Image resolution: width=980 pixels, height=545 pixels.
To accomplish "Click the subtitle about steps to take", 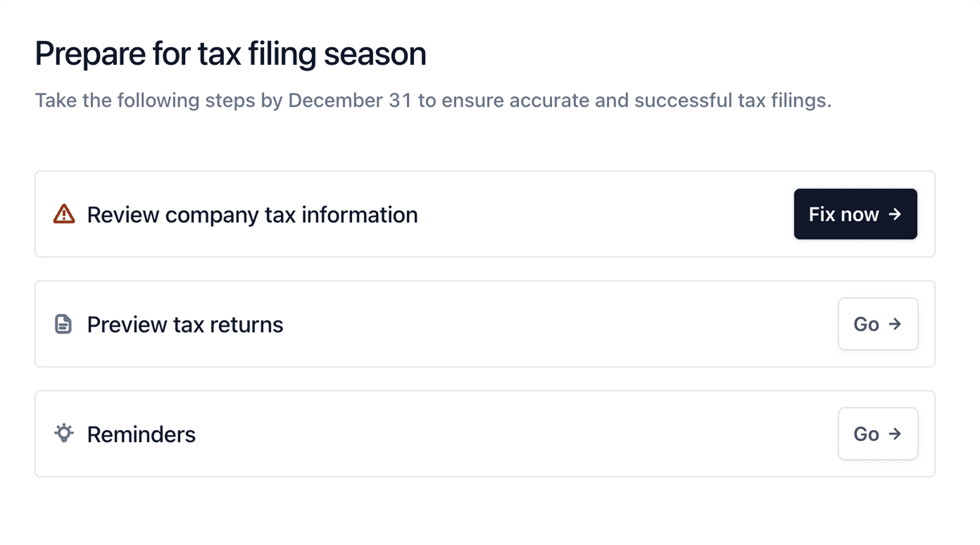I will pos(433,101).
